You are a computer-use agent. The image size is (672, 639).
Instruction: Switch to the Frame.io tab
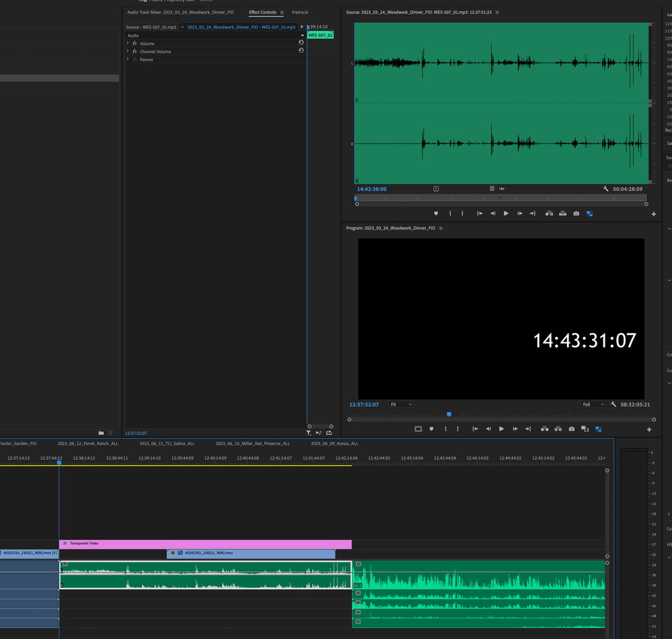(299, 12)
